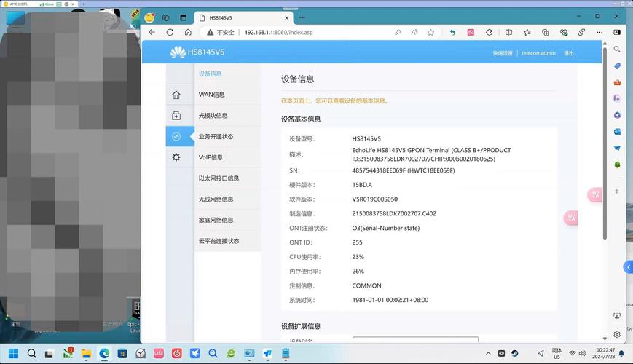Expand the blue chevron tab at right edge
633x364 pixels.
[628, 267]
